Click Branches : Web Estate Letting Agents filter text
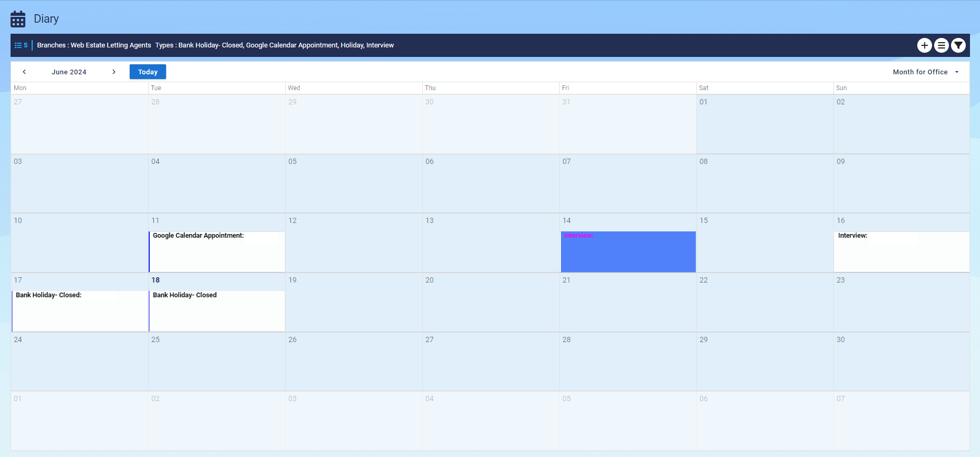Screen dimensions: 980x457 pyautogui.click(x=94, y=45)
